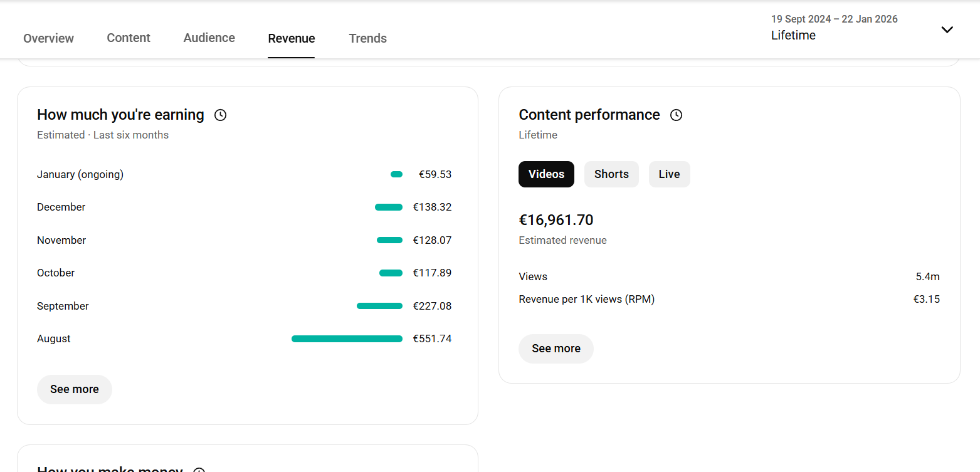Click the €16,961.70 estimated revenue figure

coord(556,220)
